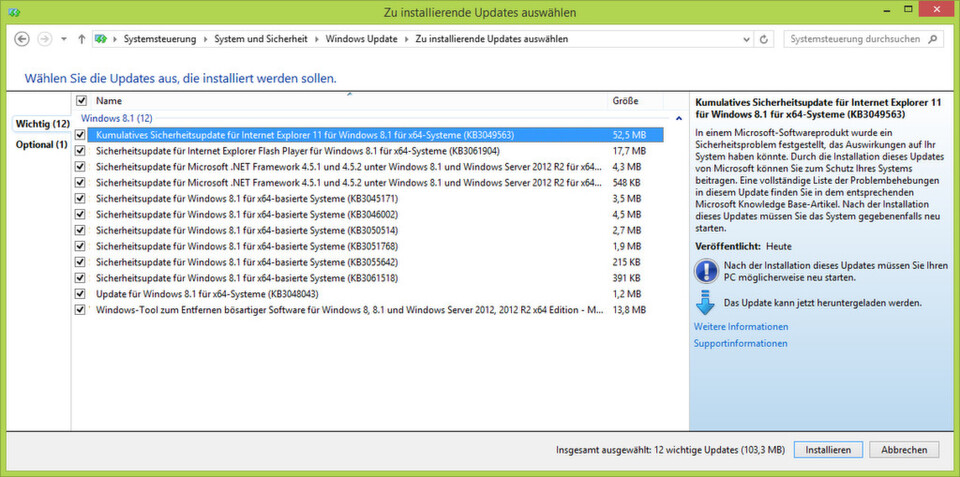This screenshot has width=960, height=477.
Task: Click the search magnifier icon
Action: [x=932, y=39]
